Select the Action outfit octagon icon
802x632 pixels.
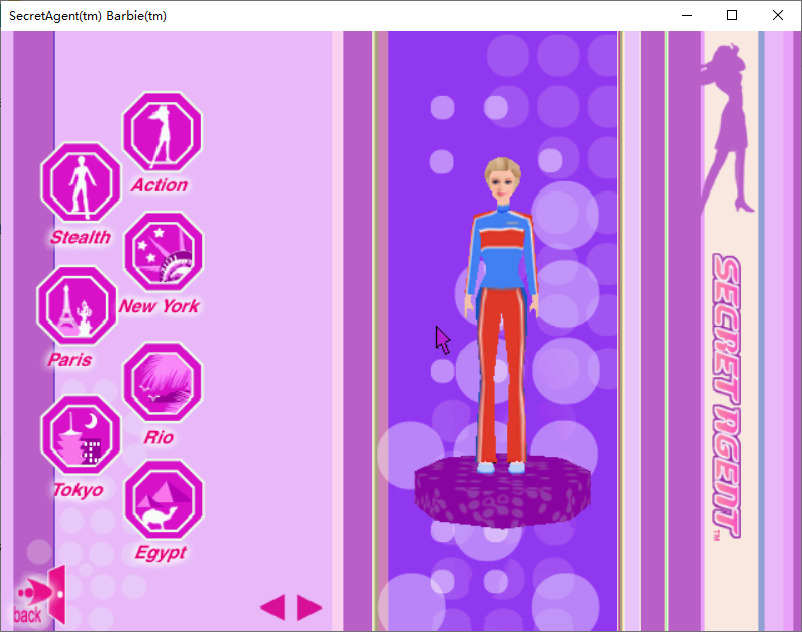pos(162,131)
